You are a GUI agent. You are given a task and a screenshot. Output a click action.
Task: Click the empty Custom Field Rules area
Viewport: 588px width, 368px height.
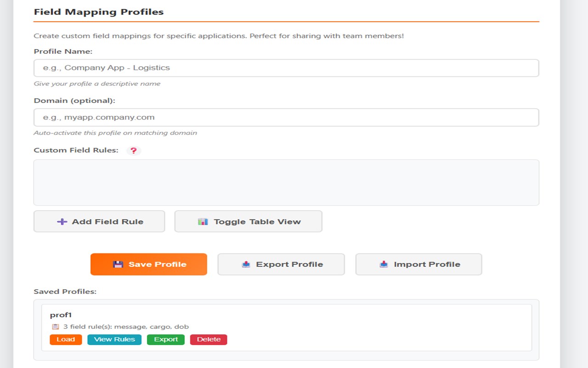(x=286, y=182)
